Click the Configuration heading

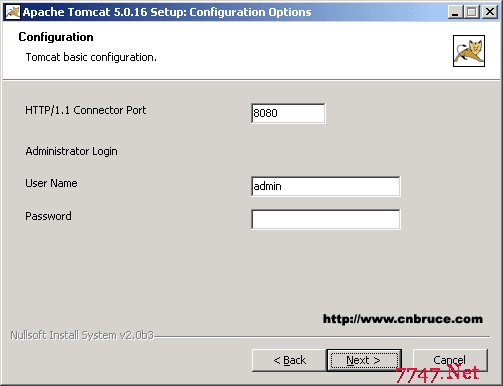[56, 37]
